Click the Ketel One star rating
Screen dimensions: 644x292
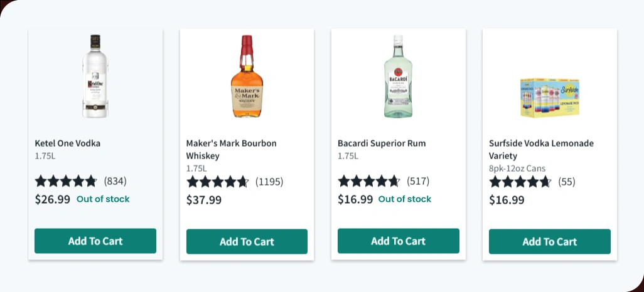pyautogui.click(x=66, y=181)
